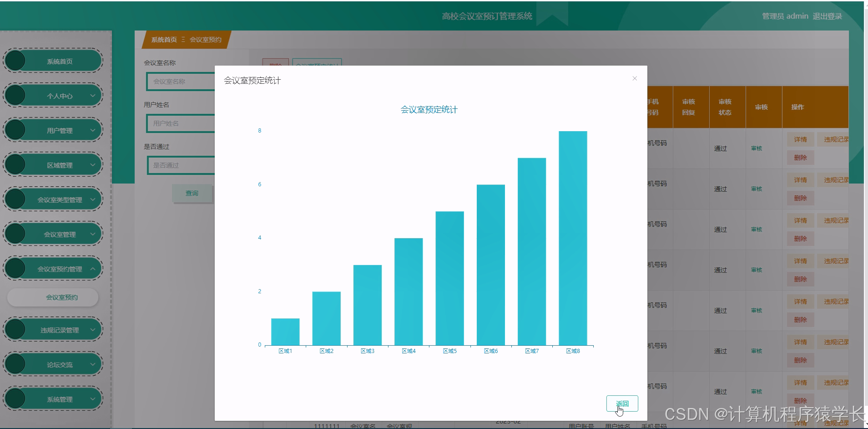Click 区域8 axis label in chart
The image size is (868, 429).
click(x=573, y=351)
